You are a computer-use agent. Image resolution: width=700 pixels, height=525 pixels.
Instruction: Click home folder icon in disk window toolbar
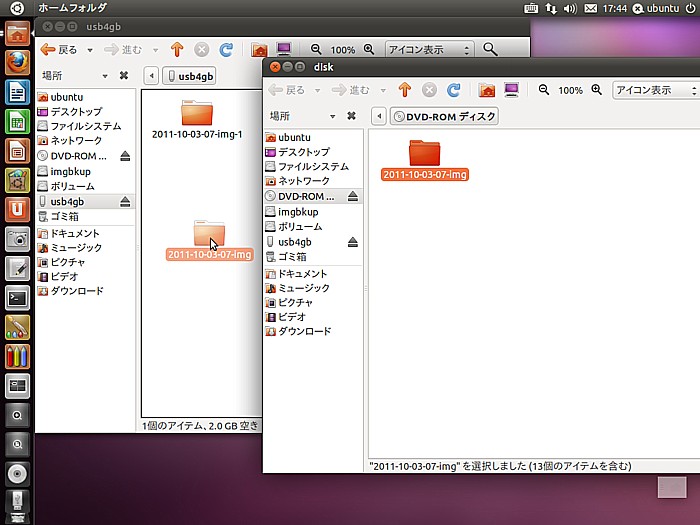[487, 90]
